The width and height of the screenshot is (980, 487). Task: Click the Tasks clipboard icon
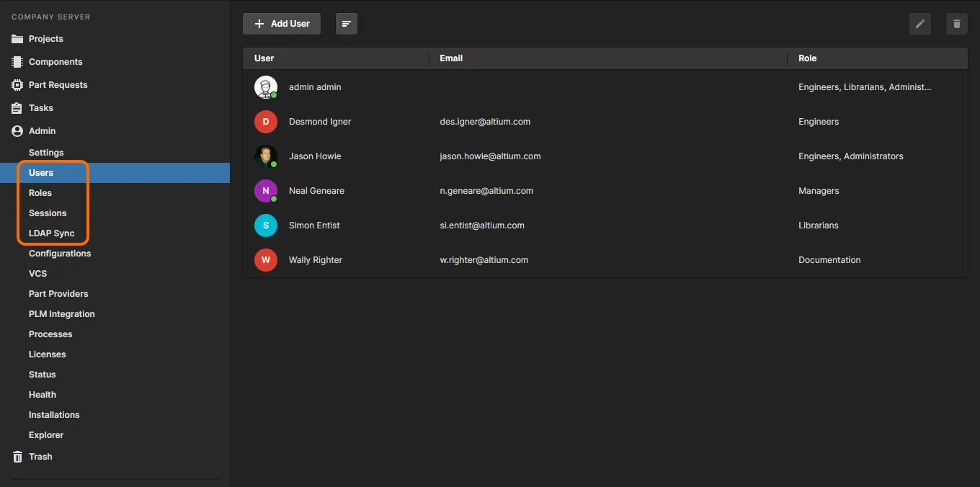[x=17, y=108]
